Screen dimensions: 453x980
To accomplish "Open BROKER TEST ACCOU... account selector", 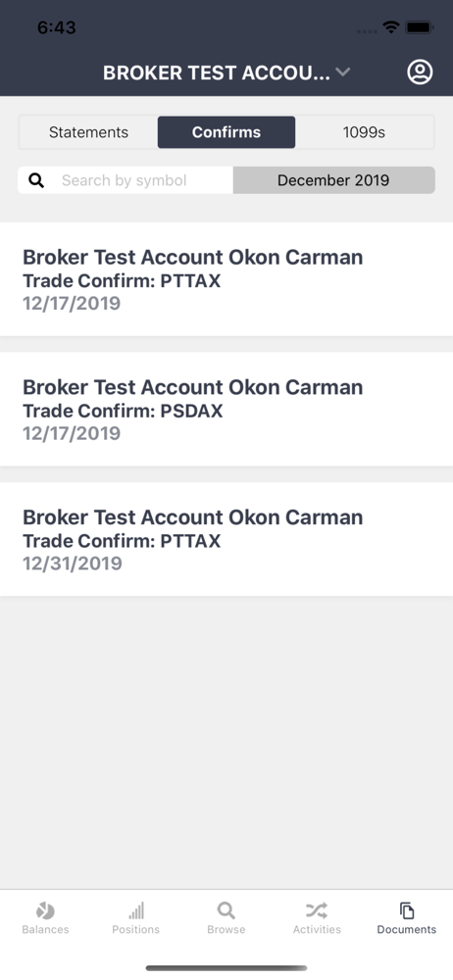I will click(x=217, y=73).
